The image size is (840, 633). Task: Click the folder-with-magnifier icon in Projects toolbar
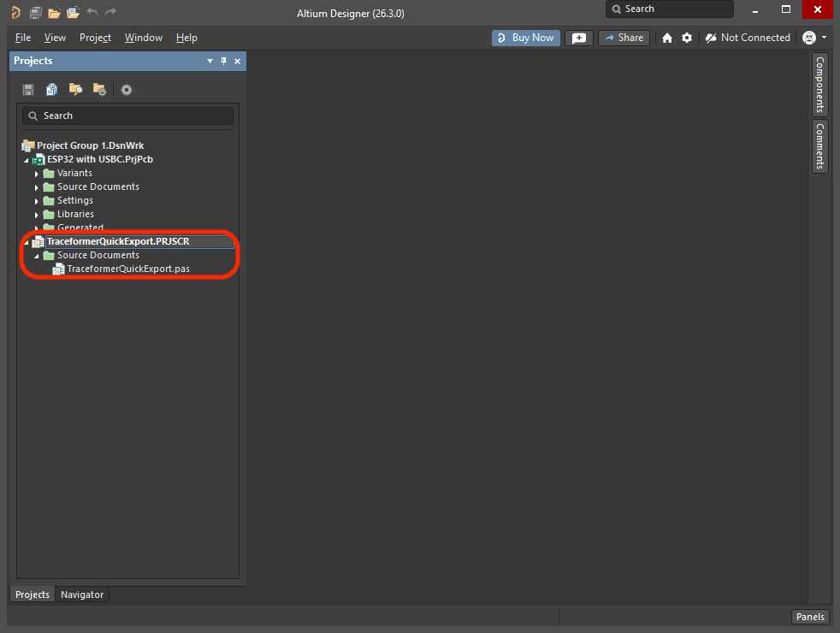coord(76,90)
